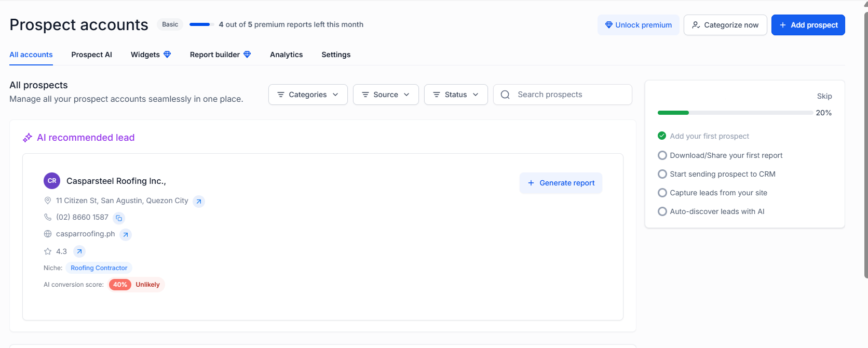The width and height of the screenshot is (868, 348).
Task: Click the Categorize now button
Action: click(x=725, y=25)
